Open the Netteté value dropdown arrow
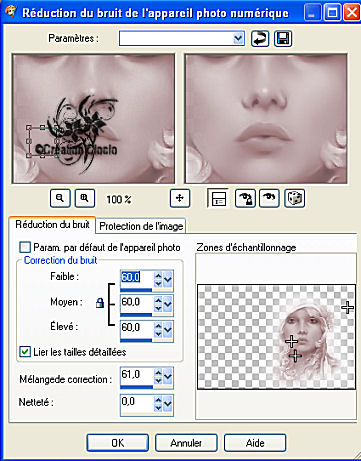361x461 pixels. point(168,404)
